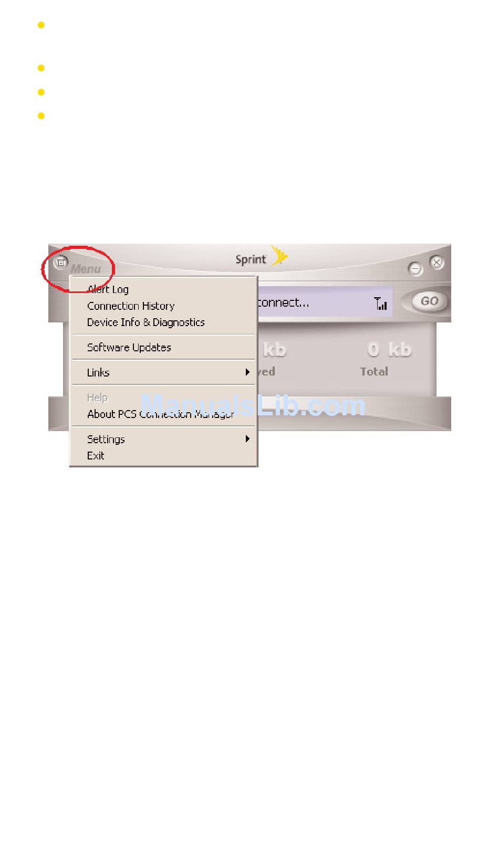Click the connect status display field
Image resolution: width=499 pixels, height=868 pixels.
pos(325,302)
